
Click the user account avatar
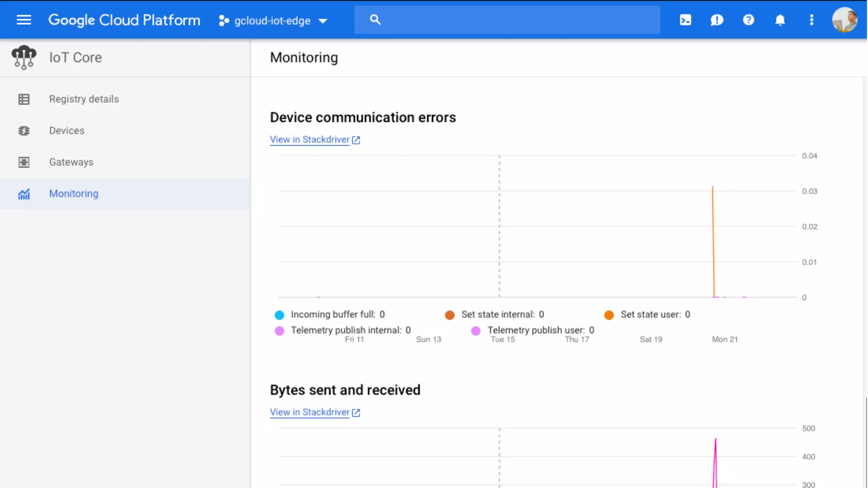coord(844,19)
